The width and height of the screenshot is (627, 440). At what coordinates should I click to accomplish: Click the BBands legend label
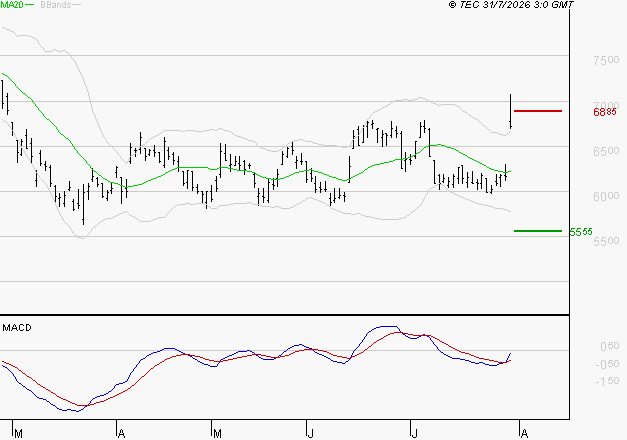click(x=55, y=5)
